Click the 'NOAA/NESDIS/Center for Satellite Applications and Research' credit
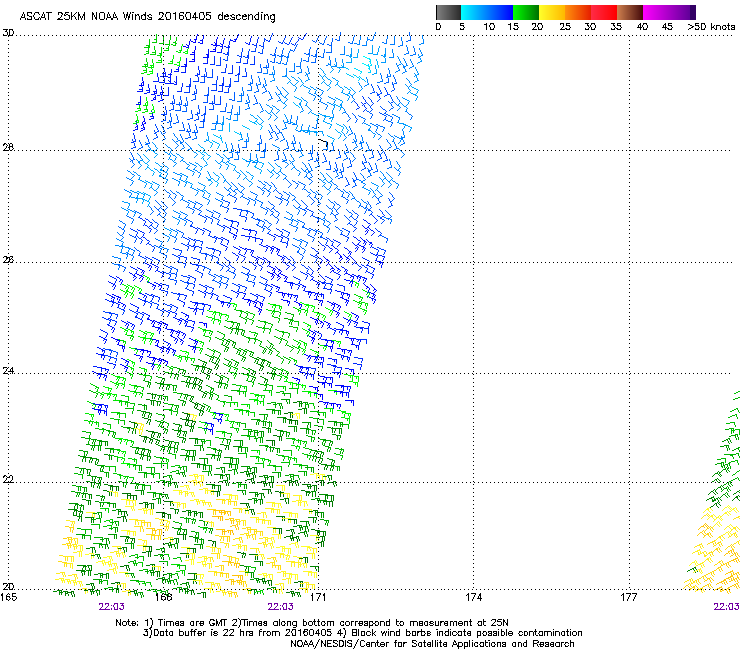This screenshot has width=740, height=650. [432, 644]
